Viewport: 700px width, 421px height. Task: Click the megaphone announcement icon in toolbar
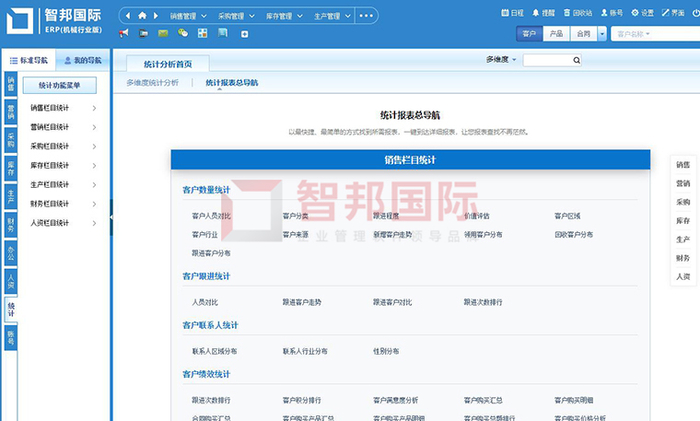(x=124, y=34)
